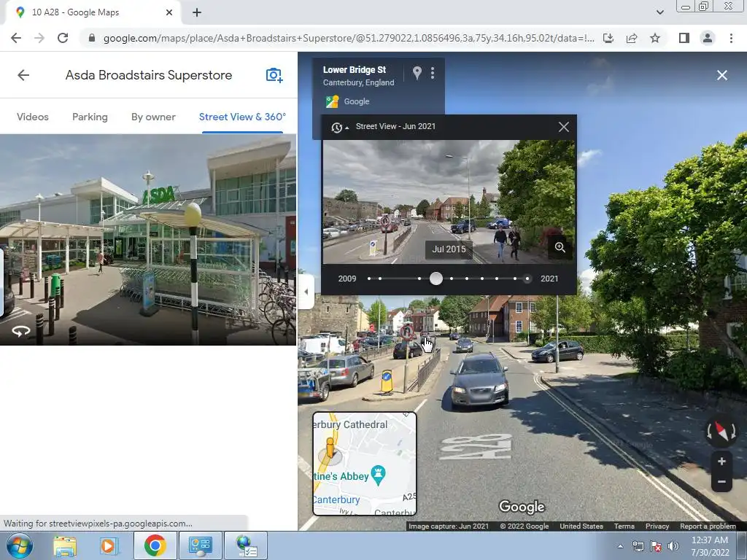Screen dimensions: 747x560
Task: Expand the tab search chevron
Action: pyautogui.click(x=659, y=12)
